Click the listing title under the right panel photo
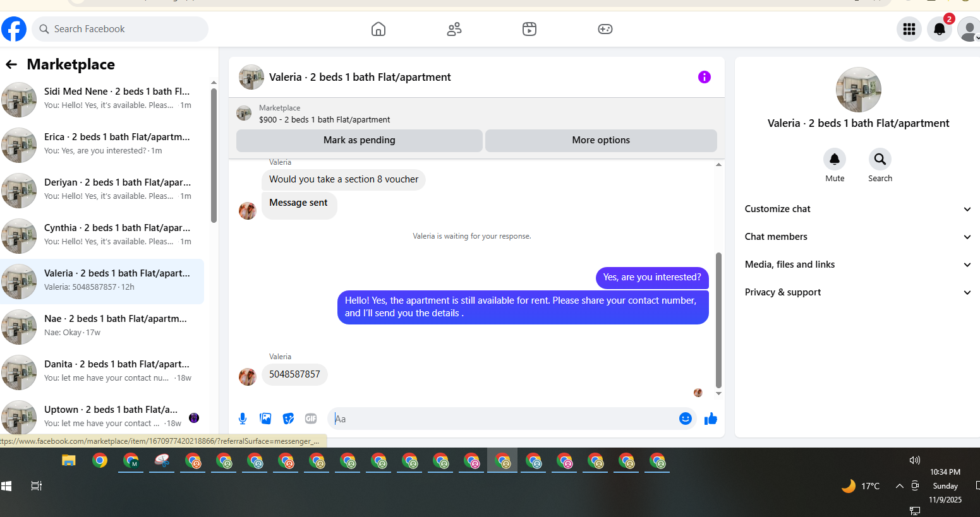Image resolution: width=980 pixels, height=517 pixels. point(858,123)
